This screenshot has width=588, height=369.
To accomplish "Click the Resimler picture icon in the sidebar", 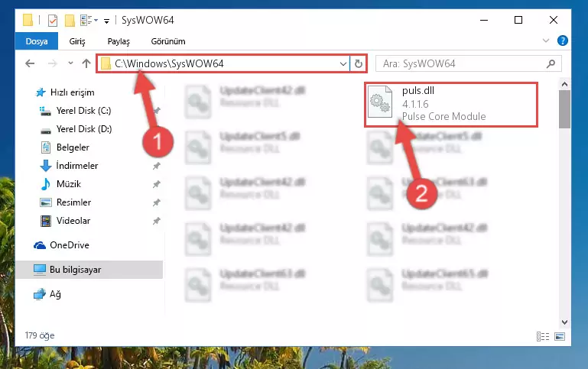I will (46, 202).
